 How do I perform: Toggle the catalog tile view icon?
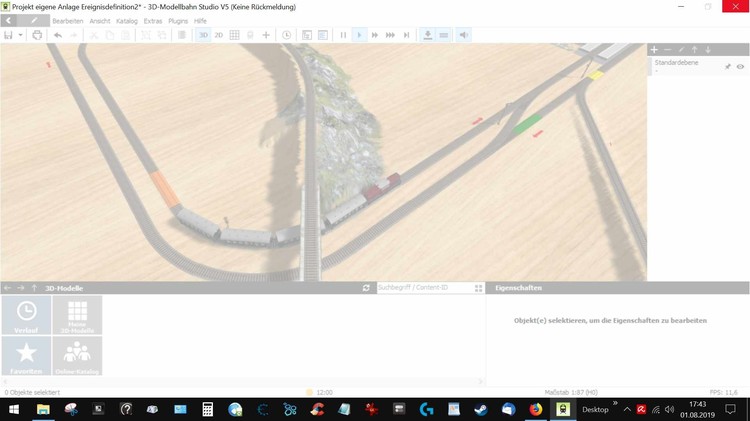(478, 288)
